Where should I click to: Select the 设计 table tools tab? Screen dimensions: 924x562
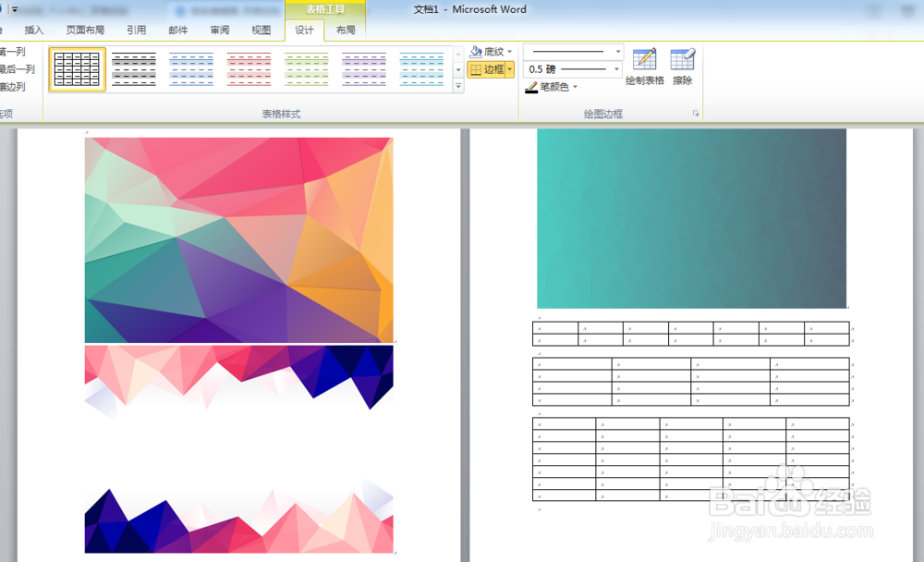[304, 31]
